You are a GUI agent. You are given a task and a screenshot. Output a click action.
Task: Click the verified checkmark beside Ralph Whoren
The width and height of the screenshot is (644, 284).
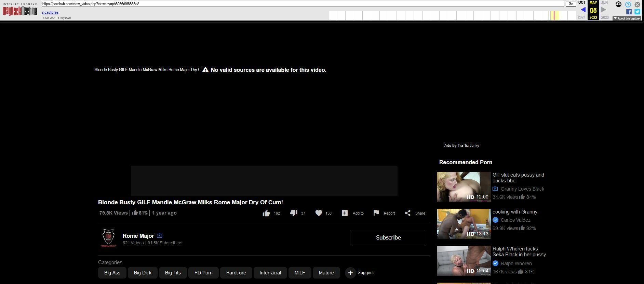495,263
